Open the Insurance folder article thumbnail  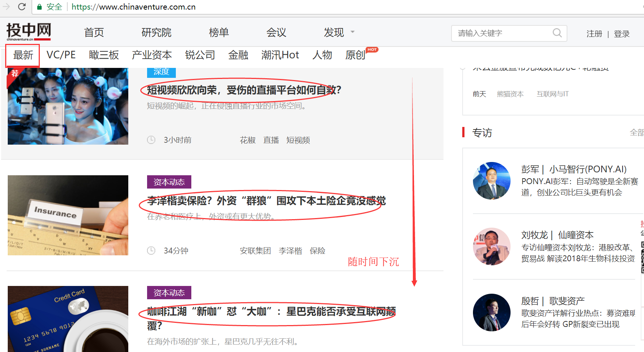pyautogui.click(x=68, y=215)
